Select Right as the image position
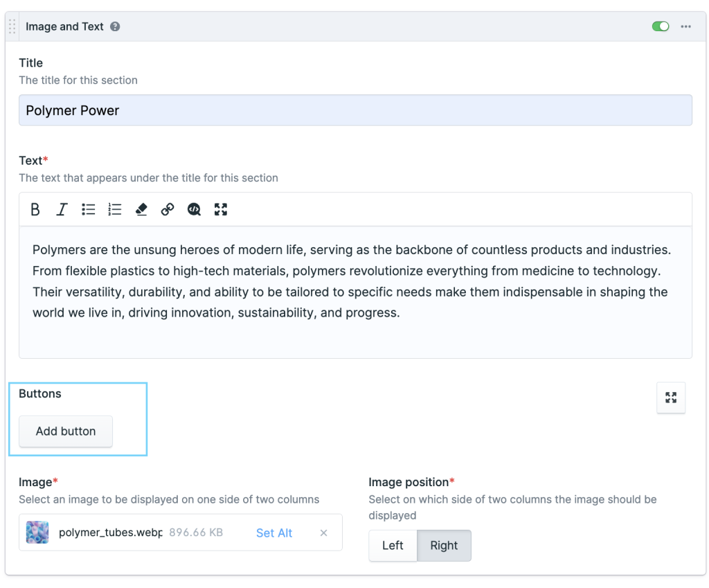 click(x=444, y=546)
